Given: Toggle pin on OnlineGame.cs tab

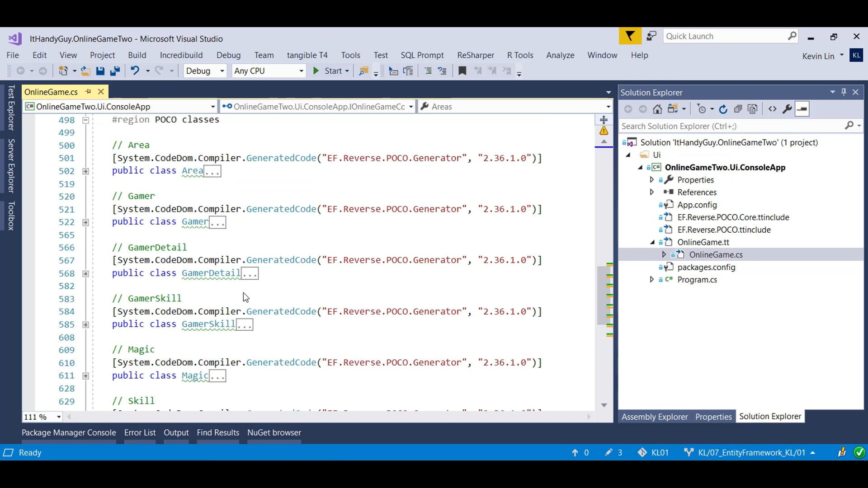Looking at the screenshot, I should 88,92.
